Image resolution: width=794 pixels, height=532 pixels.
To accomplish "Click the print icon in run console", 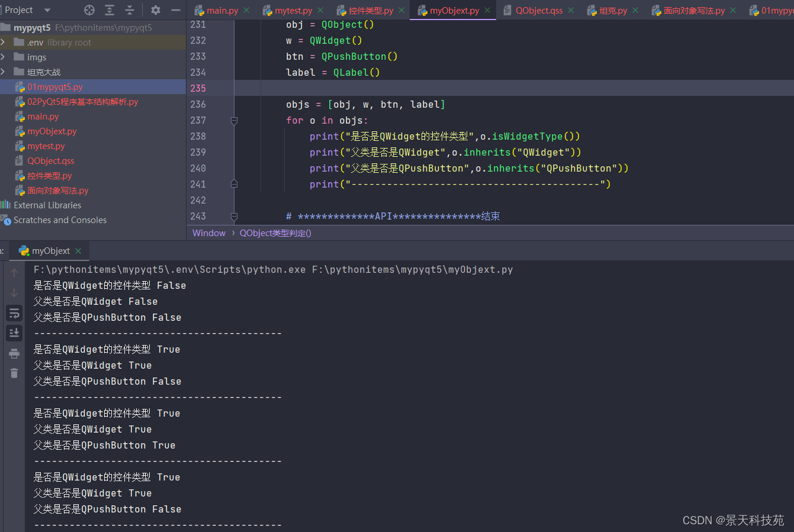I will tap(14, 354).
